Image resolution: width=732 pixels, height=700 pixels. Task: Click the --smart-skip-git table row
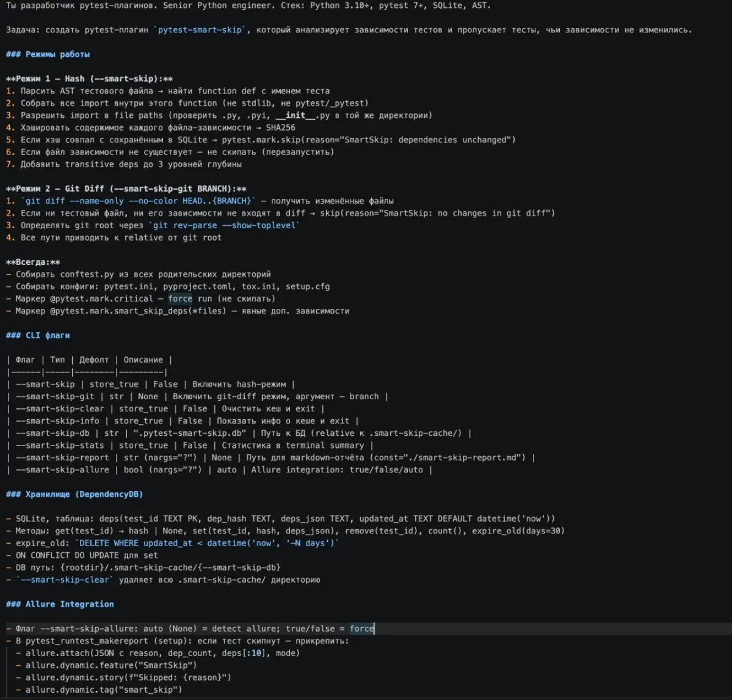coord(197,396)
